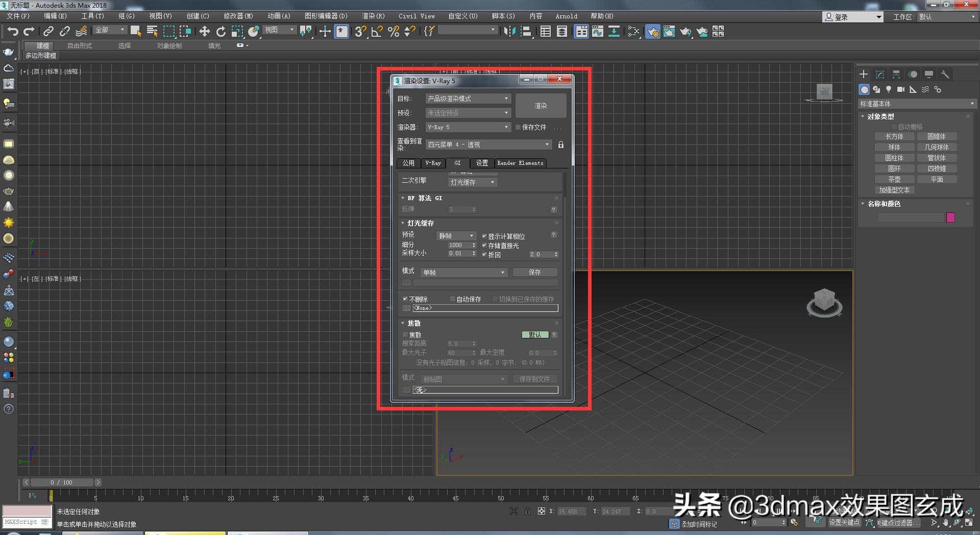The width and height of the screenshot is (980, 535).
Task: Switch to Modify panel tab icon
Action: (x=880, y=75)
